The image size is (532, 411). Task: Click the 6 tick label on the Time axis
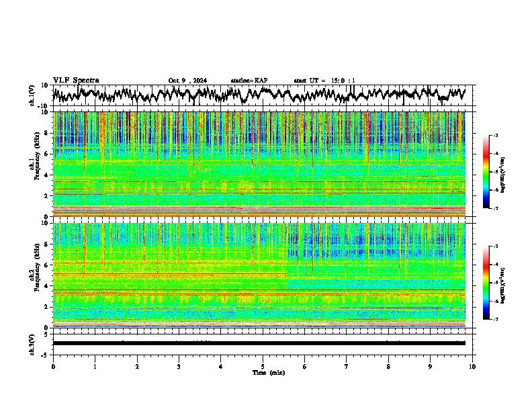pyautogui.click(x=305, y=367)
